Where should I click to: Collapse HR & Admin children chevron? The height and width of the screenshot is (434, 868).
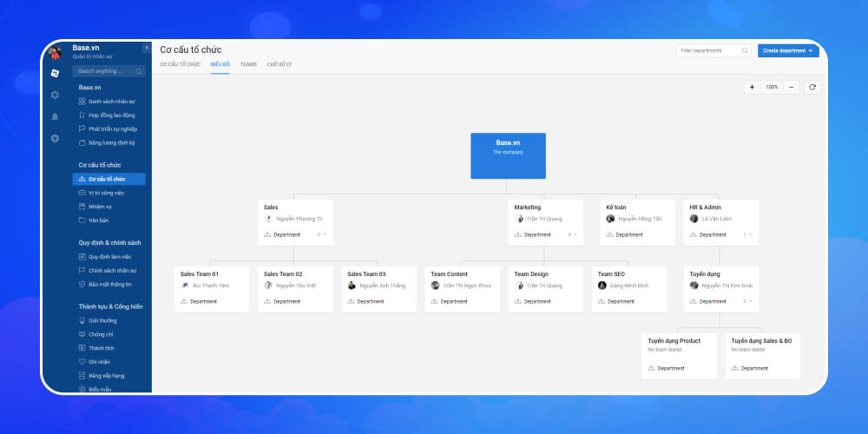(x=750, y=234)
